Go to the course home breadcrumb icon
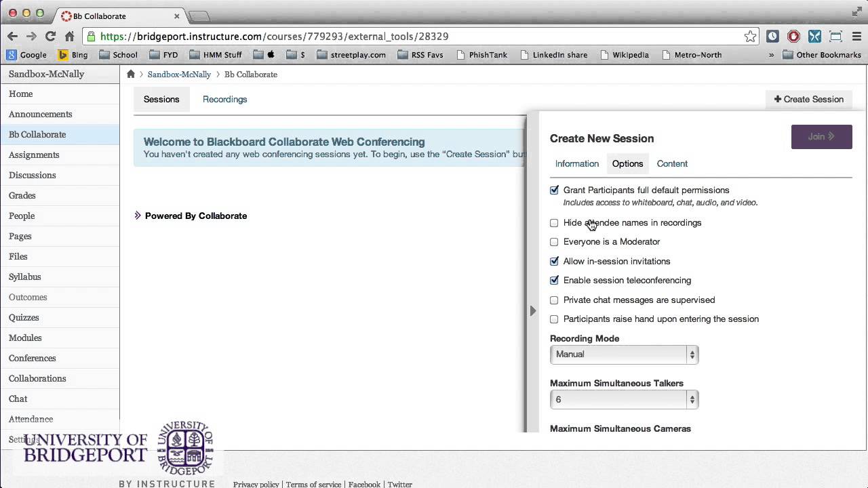This screenshot has height=488, width=868. click(131, 74)
